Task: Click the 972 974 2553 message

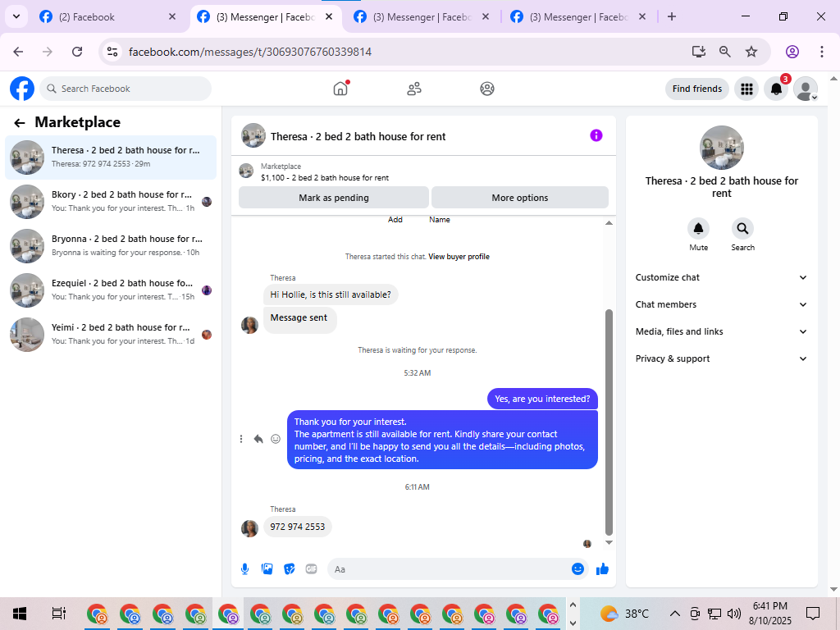Action: [297, 527]
